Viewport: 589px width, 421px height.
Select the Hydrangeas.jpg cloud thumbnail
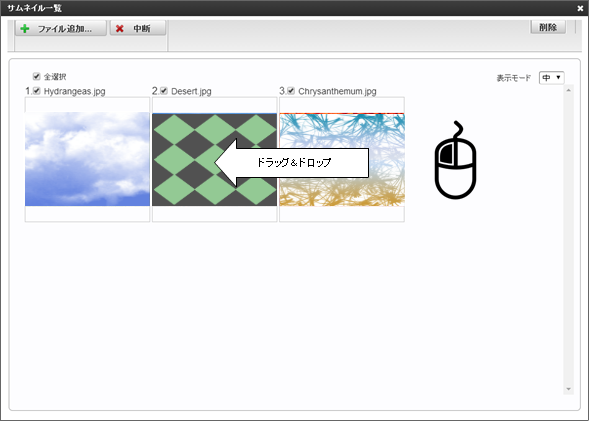(88, 159)
